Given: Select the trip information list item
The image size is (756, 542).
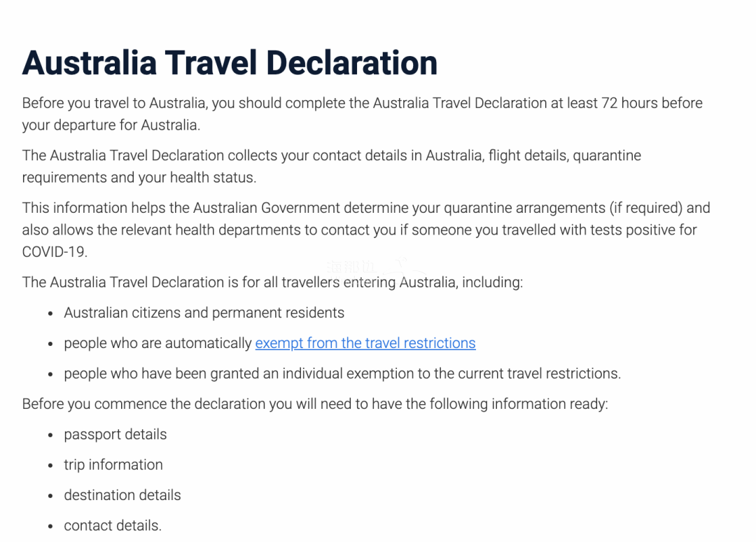Looking at the screenshot, I should pos(113,464).
